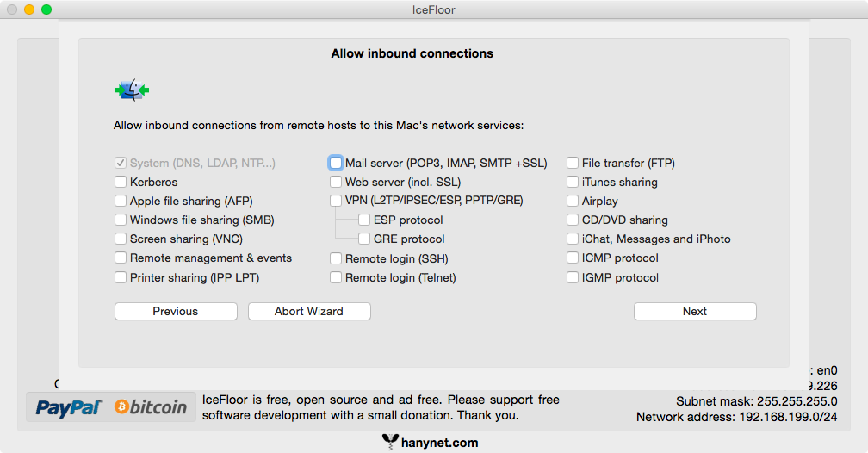Allow Remote login (SSH)

pos(336,258)
